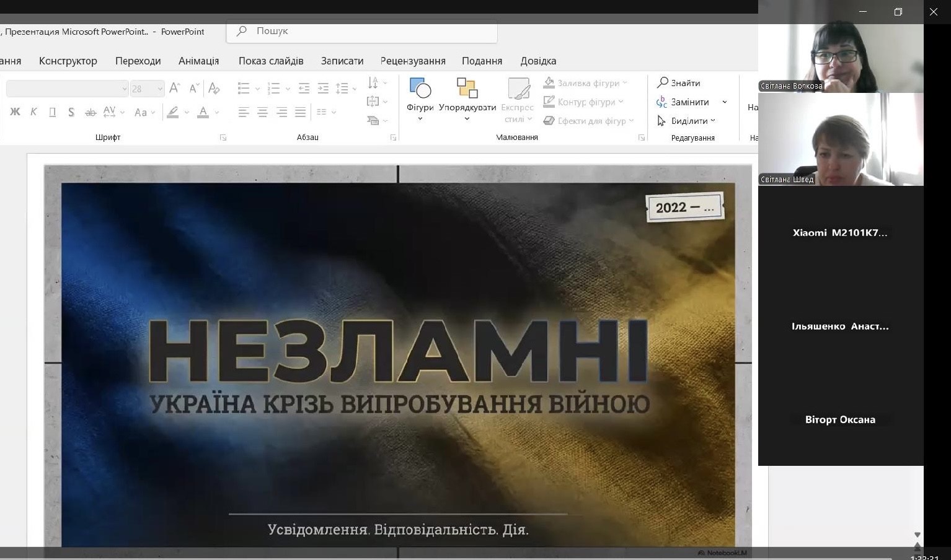Open the Анімація ribbon tab

[x=198, y=61]
